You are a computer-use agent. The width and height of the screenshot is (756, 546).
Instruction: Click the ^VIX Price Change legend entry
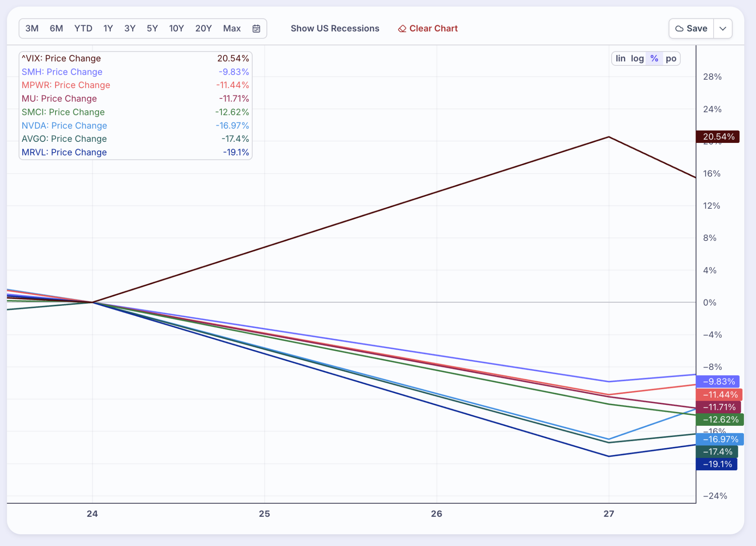pos(61,59)
